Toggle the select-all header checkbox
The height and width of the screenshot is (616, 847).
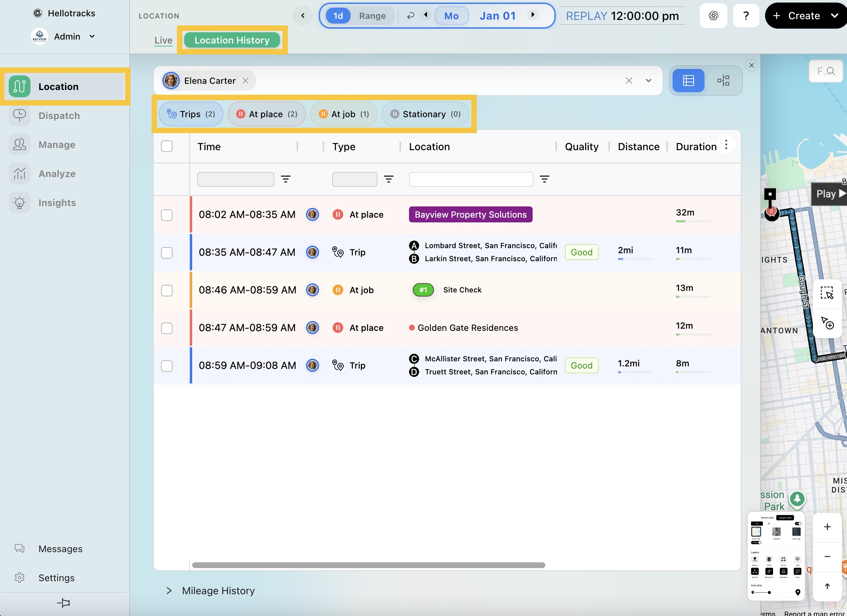(x=166, y=147)
